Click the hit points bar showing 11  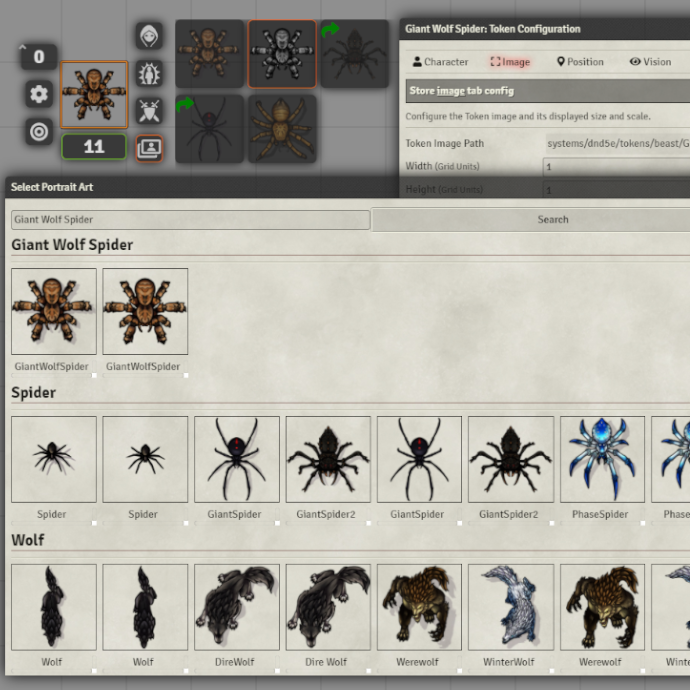click(x=94, y=147)
